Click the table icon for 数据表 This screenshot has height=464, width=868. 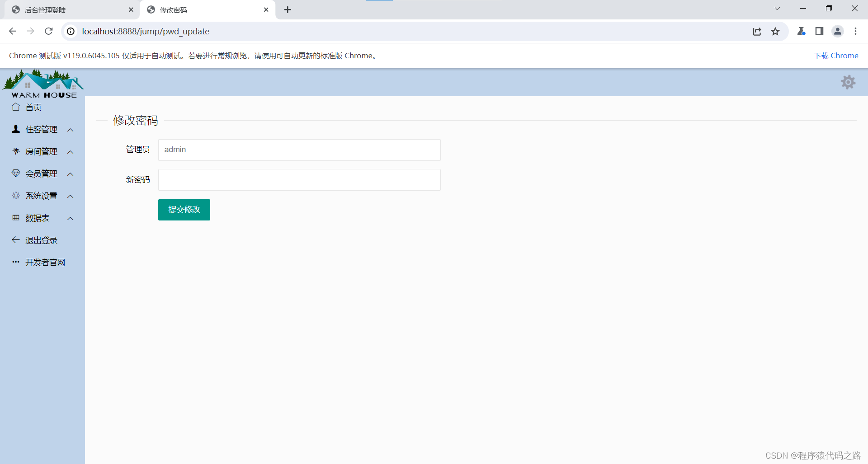[x=16, y=218]
